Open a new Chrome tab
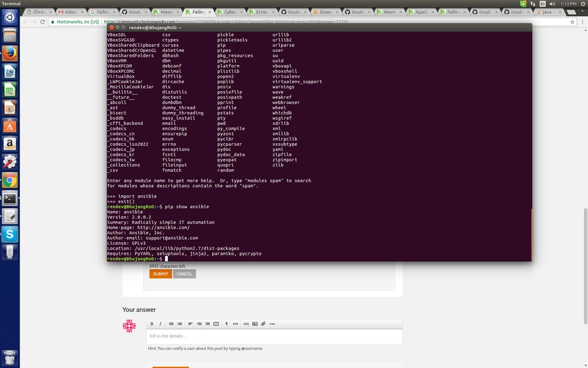This screenshot has width=588, height=368. pyautogui.click(x=571, y=12)
